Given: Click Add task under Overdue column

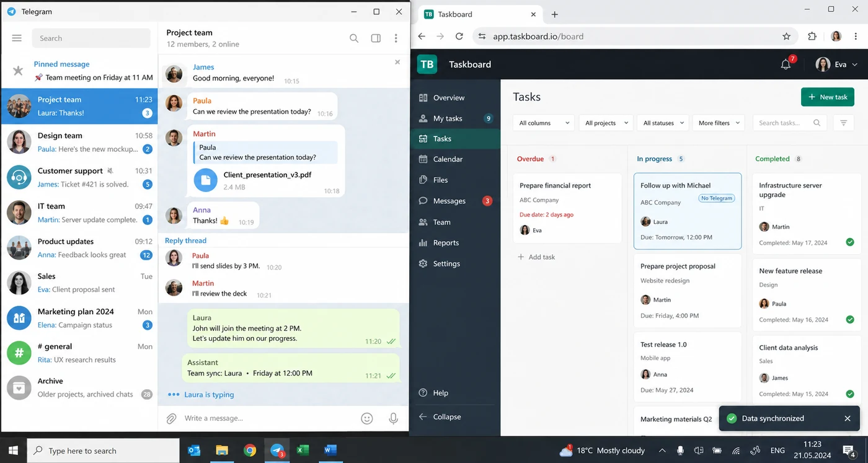Looking at the screenshot, I should [x=536, y=257].
